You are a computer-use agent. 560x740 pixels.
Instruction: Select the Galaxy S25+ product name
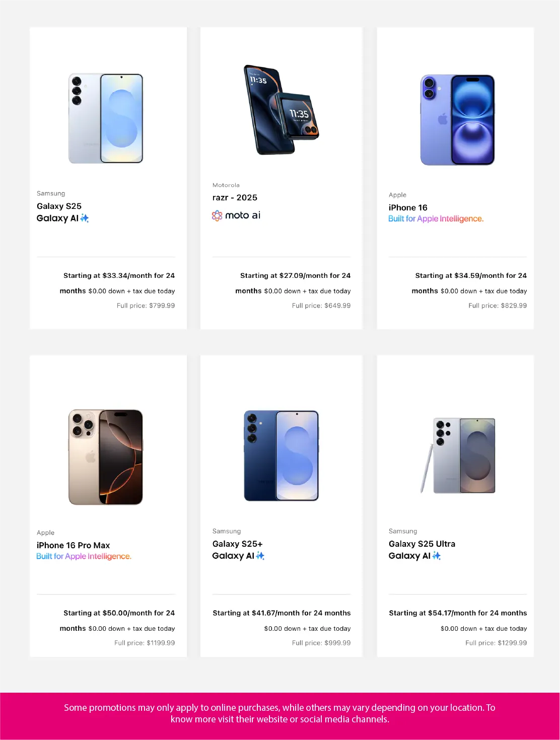click(x=237, y=544)
